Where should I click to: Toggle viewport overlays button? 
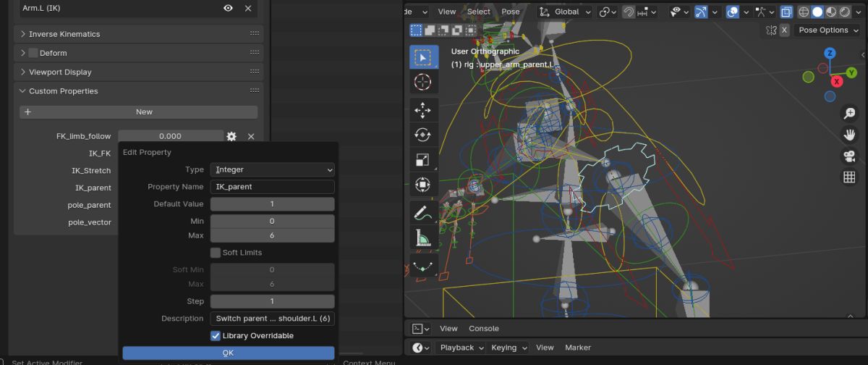pos(733,12)
